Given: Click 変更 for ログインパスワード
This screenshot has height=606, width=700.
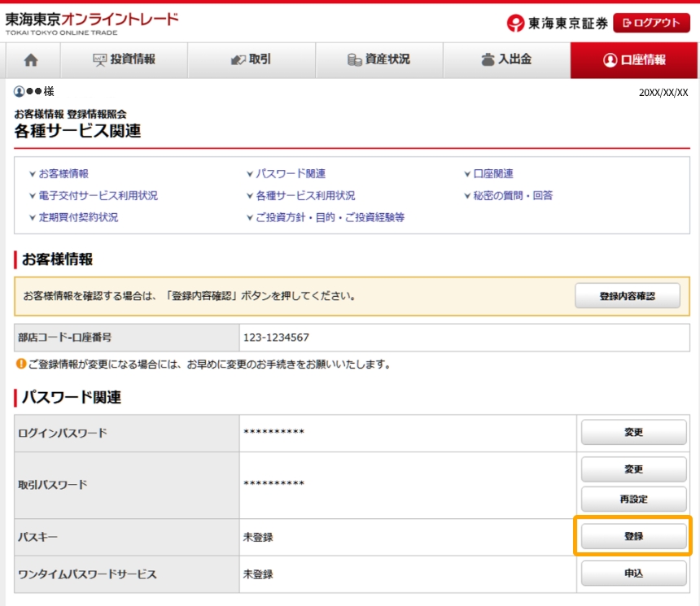Looking at the screenshot, I should [633, 433].
